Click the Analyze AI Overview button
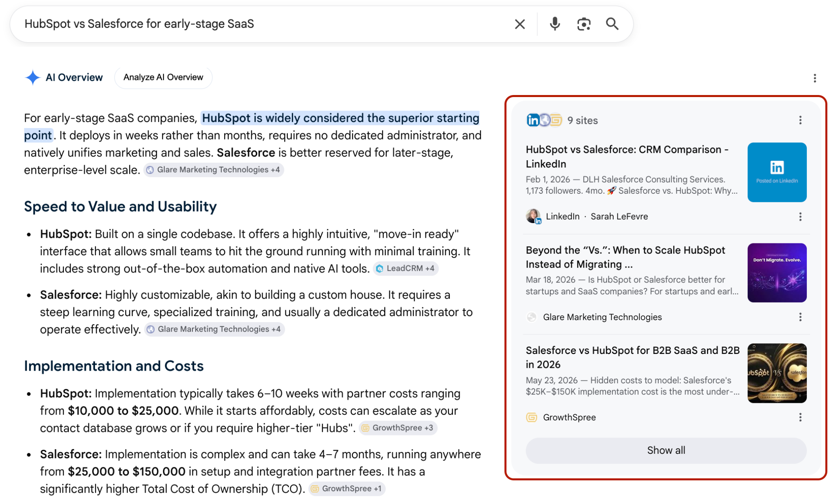Image resolution: width=835 pixels, height=504 pixels. pyautogui.click(x=163, y=77)
